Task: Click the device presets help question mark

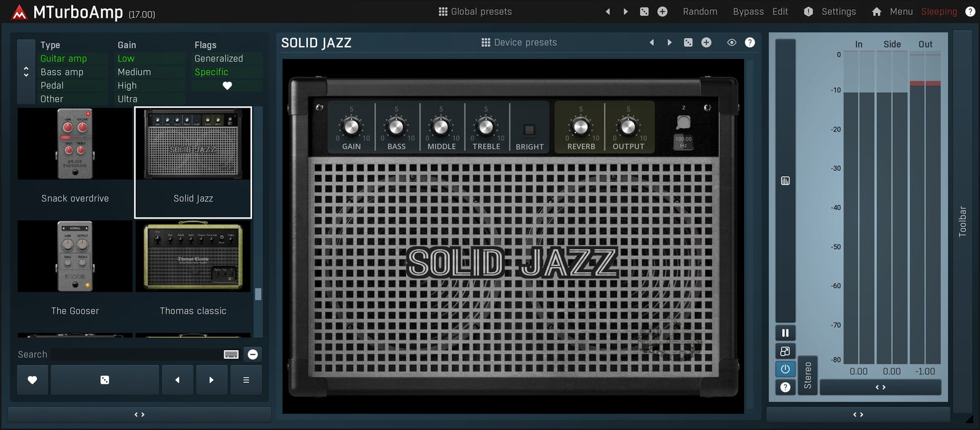Action: (750, 42)
